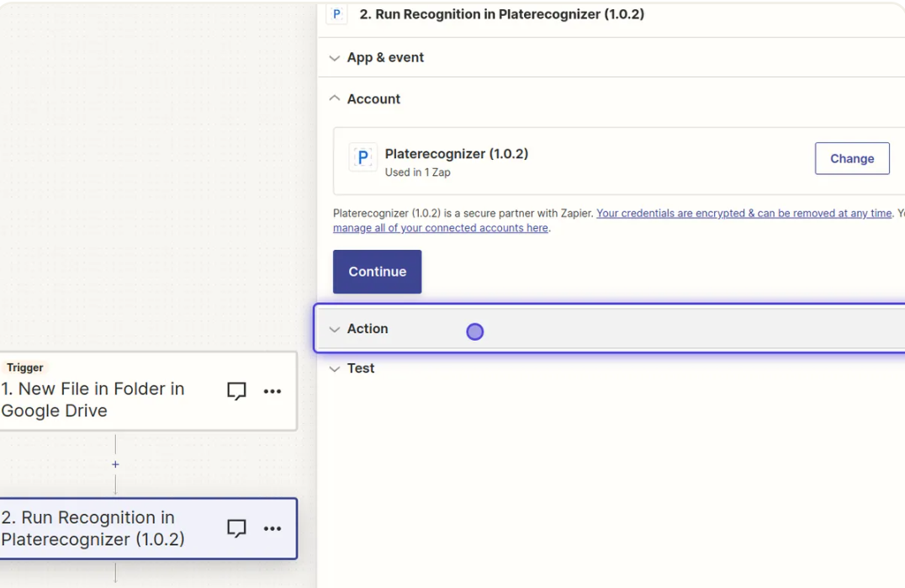Screen dimensions: 905x588
Task: Expand the Action section
Action: coord(368,329)
